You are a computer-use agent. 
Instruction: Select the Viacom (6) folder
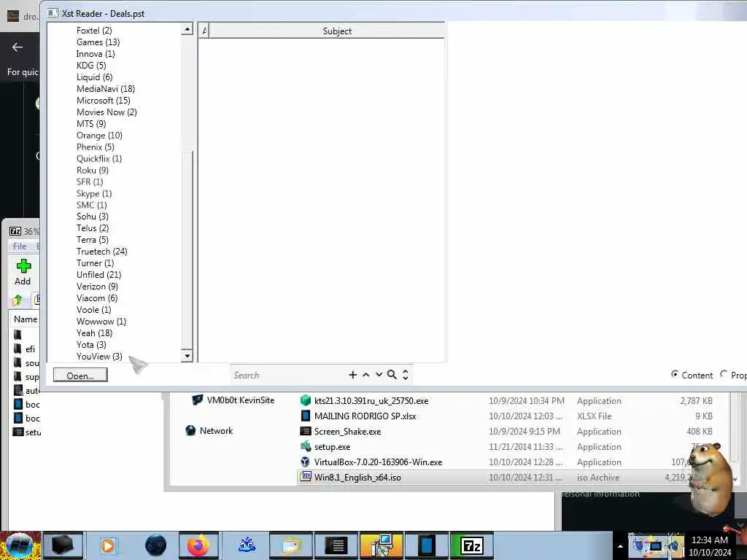(97, 298)
